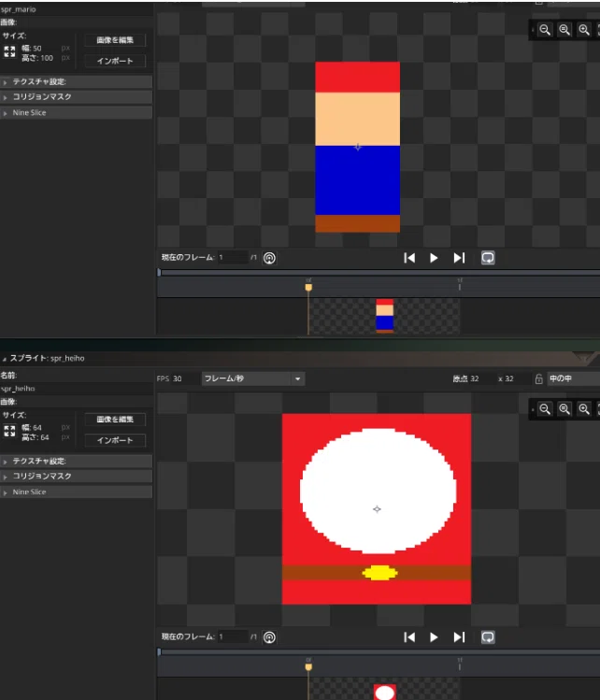Click the origin crosshair on spr_heiho sprite
The height and width of the screenshot is (700, 600).
[x=377, y=509]
